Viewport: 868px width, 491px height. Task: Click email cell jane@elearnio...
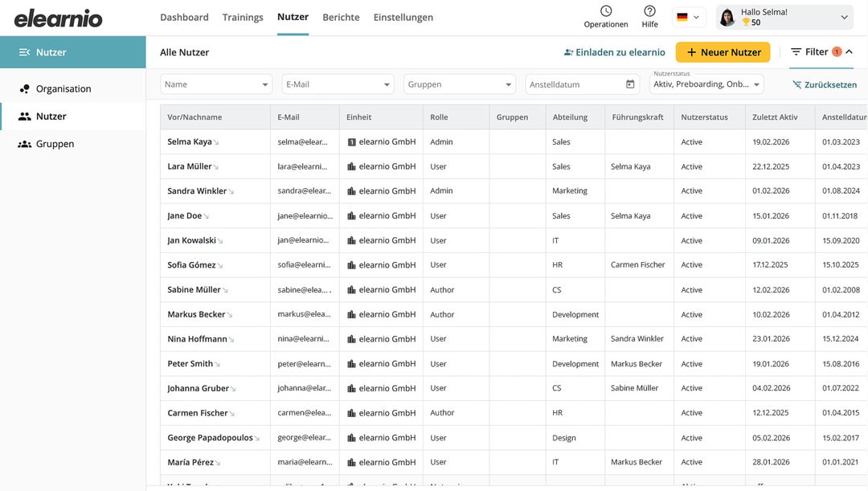click(x=305, y=216)
